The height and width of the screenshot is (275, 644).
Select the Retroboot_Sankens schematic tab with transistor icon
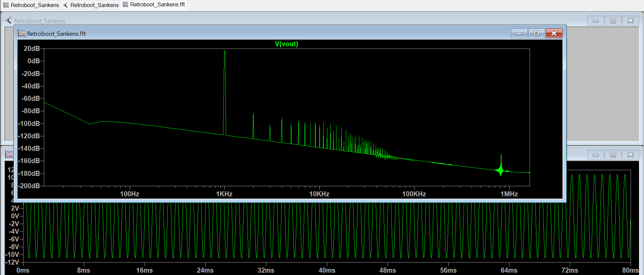tap(91, 5)
